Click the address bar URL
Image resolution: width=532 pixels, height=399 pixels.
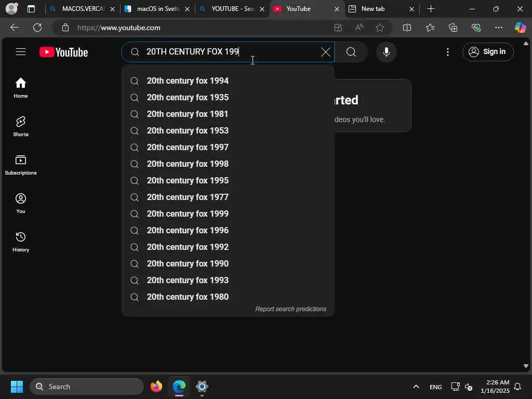pyautogui.click(x=119, y=28)
